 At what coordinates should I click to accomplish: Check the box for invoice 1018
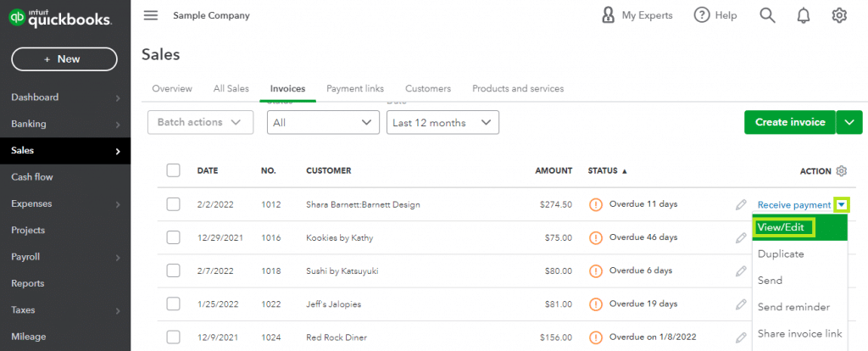[173, 270]
